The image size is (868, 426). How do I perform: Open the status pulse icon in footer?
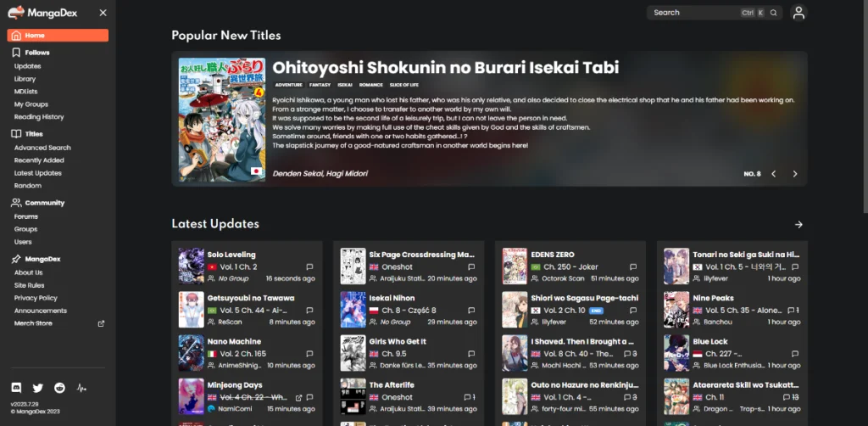click(81, 388)
